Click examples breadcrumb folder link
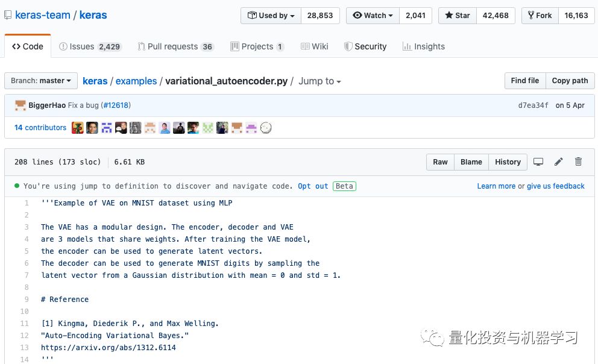Viewport: 598px width, 364px height. [136, 81]
